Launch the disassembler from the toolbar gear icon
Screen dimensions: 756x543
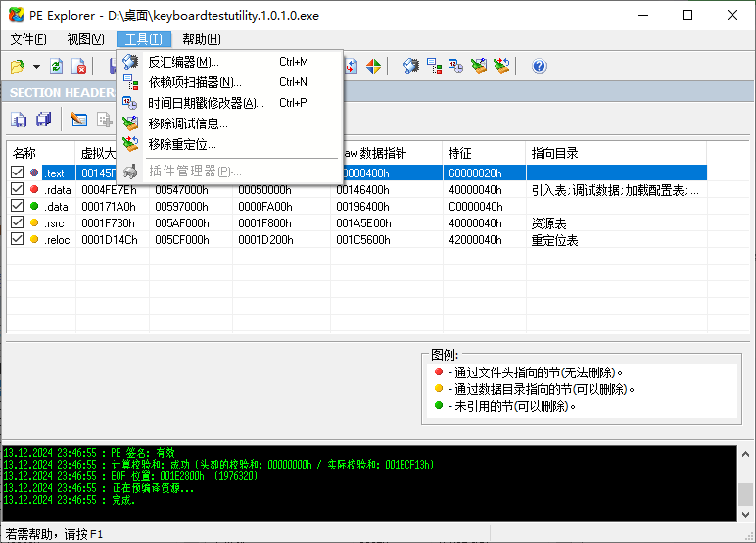point(411,66)
